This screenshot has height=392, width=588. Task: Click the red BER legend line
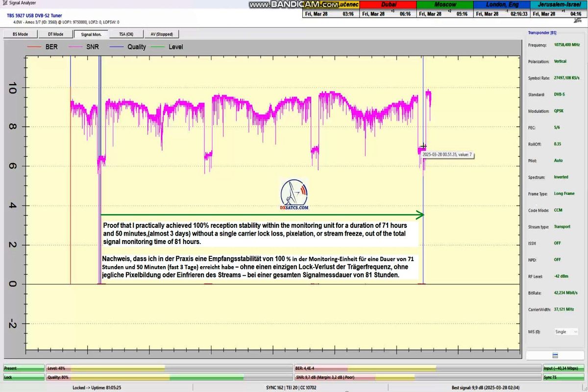[35, 47]
